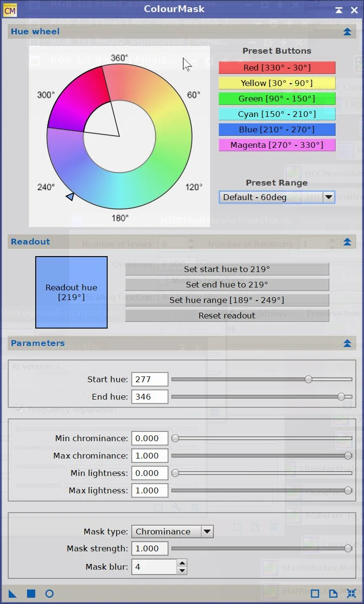364x604 pixels.
Task: Click the CM icon in the title bar
Action: (10, 10)
